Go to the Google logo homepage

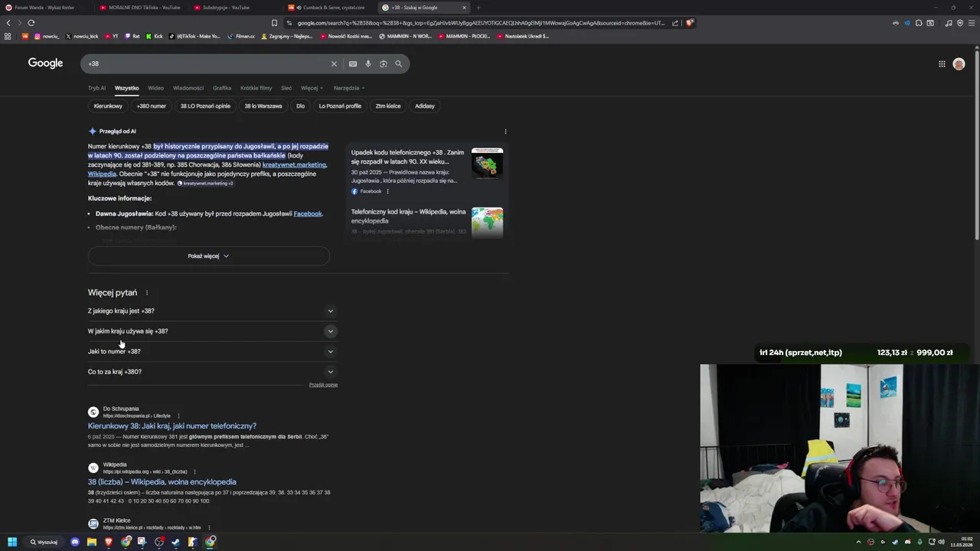[45, 63]
